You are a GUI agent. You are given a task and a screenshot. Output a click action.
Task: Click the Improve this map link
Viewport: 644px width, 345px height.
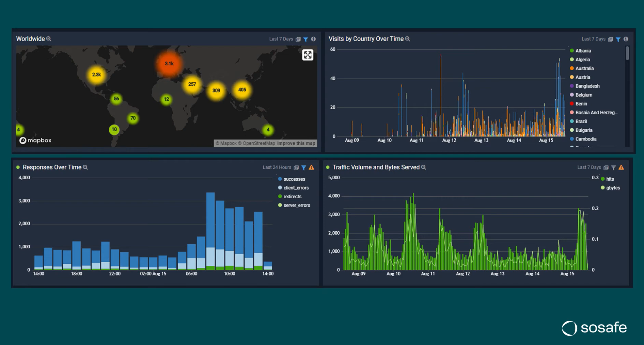coord(296,143)
